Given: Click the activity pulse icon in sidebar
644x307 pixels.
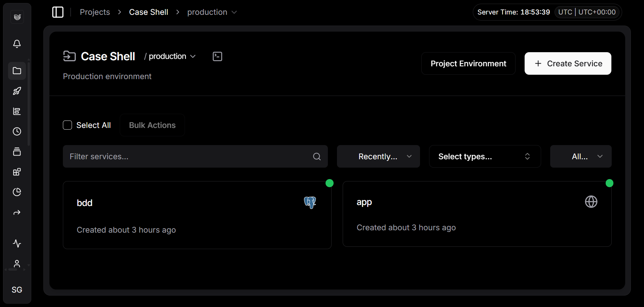Looking at the screenshot, I should [x=17, y=243].
